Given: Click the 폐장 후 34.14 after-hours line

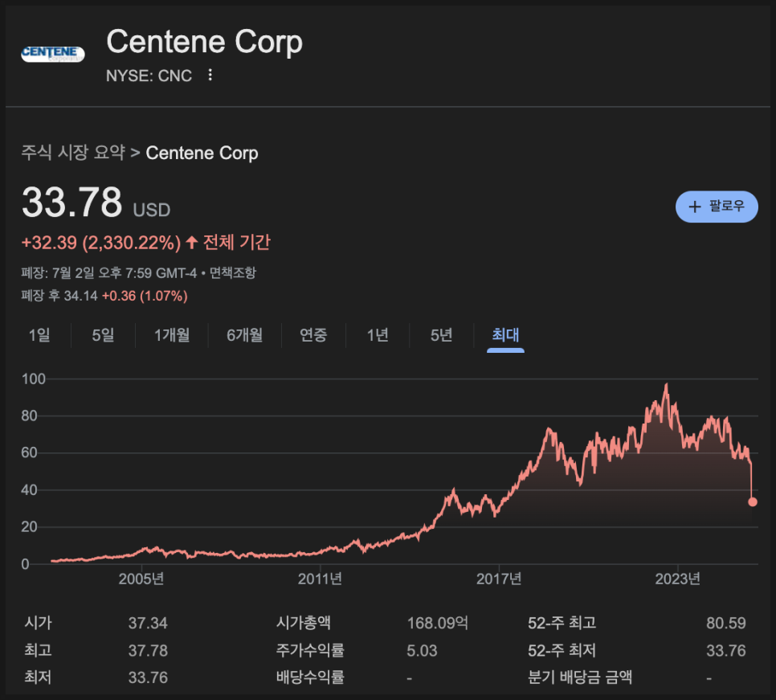Looking at the screenshot, I should [104, 296].
